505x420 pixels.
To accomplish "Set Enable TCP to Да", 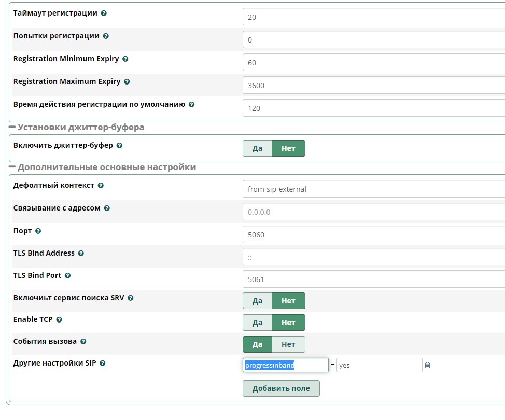I will pyautogui.click(x=257, y=323).
